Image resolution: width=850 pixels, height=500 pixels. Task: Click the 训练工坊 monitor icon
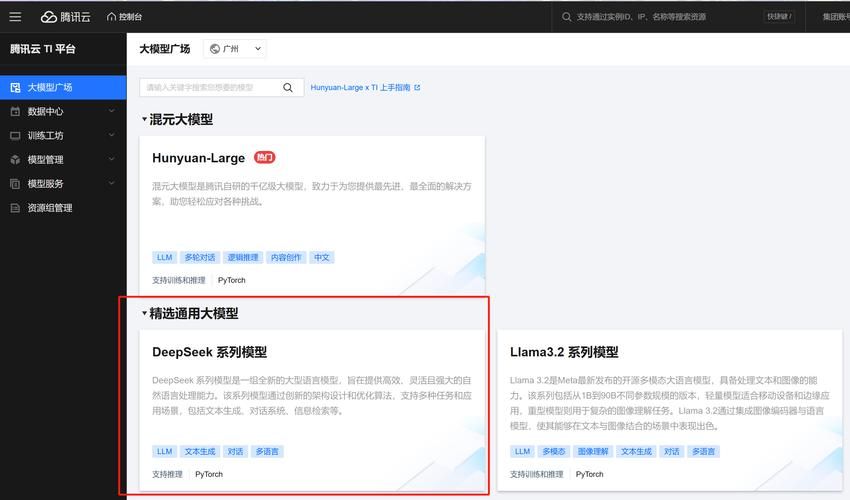coord(15,136)
